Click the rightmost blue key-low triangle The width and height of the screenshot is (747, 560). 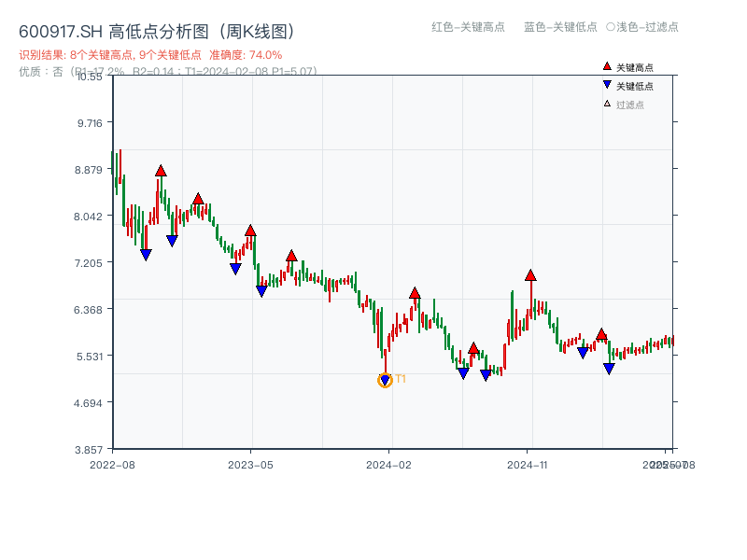[x=609, y=369]
